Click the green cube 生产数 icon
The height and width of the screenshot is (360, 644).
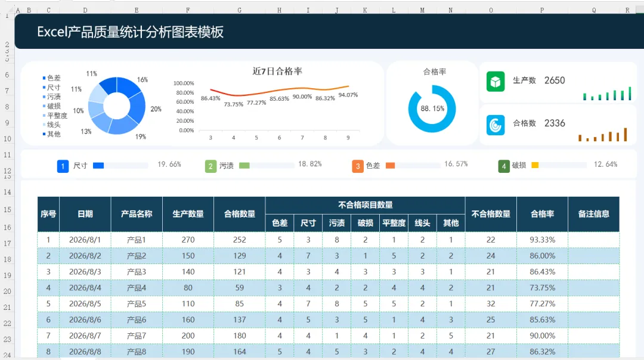pyautogui.click(x=496, y=81)
